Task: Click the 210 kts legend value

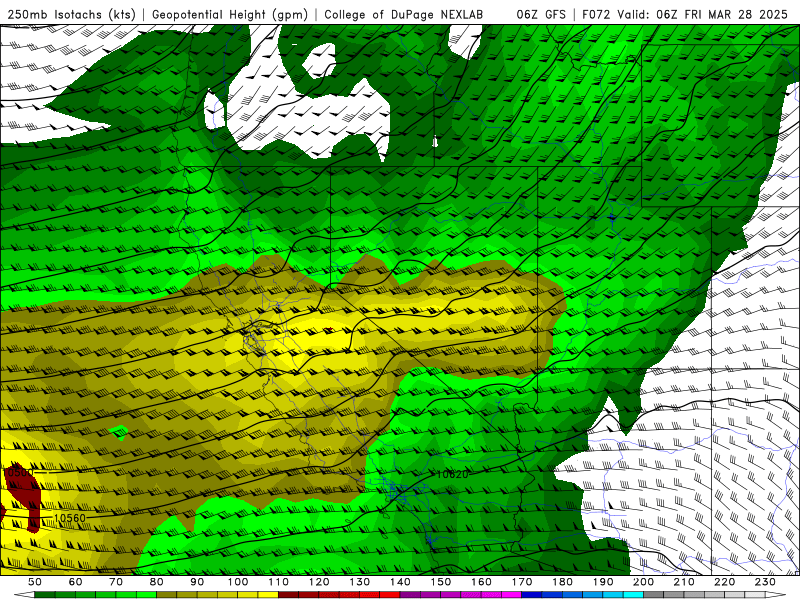Action: pos(684,582)
